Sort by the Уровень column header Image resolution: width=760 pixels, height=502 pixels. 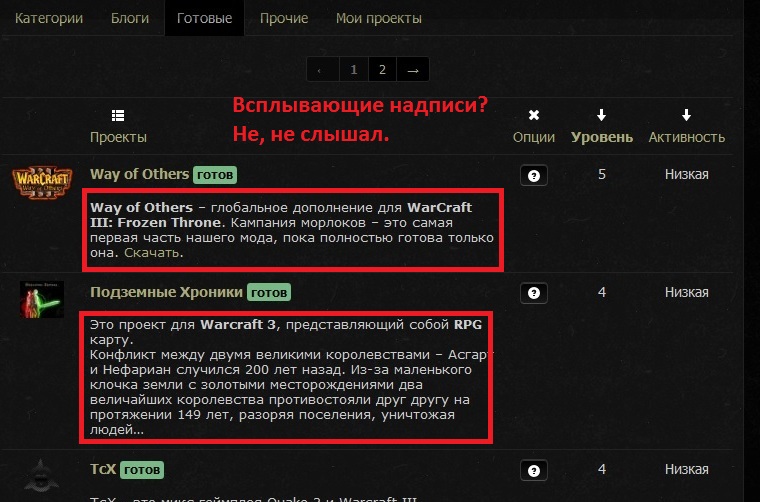pyautogui.click(x=602, y=137)
